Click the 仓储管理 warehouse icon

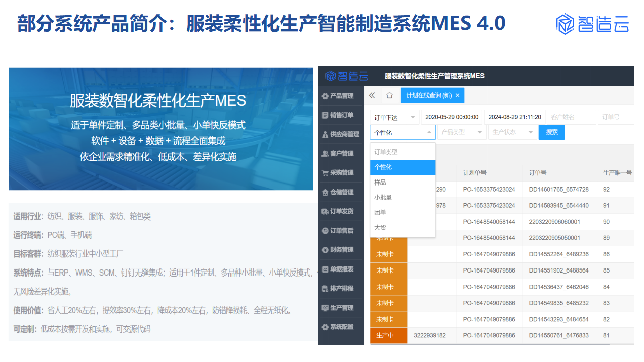pyautogui.click(x=325, y=192)
